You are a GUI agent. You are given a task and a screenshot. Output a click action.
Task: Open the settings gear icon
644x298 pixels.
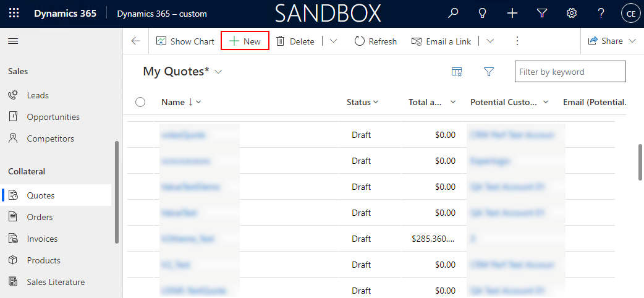(x=571, y=14)
